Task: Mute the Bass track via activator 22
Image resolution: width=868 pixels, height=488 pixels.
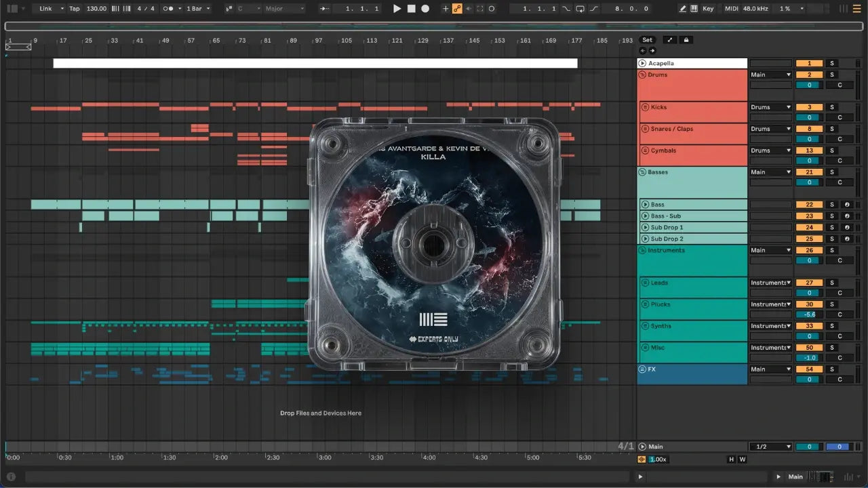Action: (809, 205)
